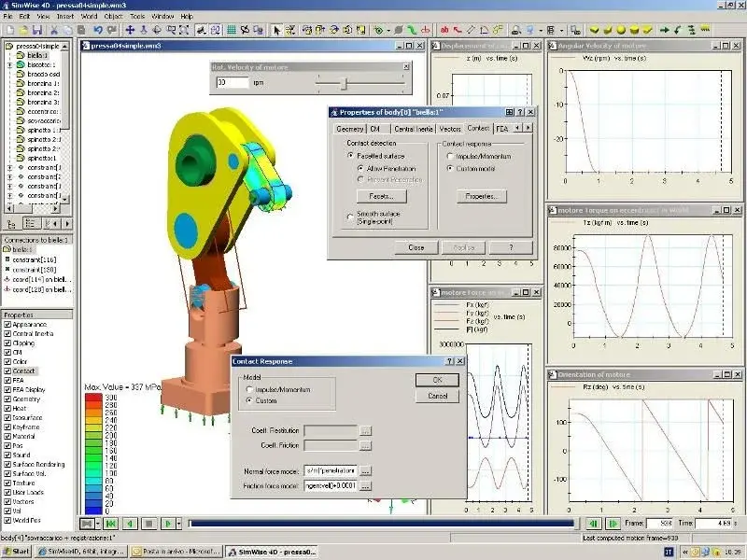This screenshot has height=560, width=747.
Task: Click the animation timeline progress bar
Action: click(382, 524)
